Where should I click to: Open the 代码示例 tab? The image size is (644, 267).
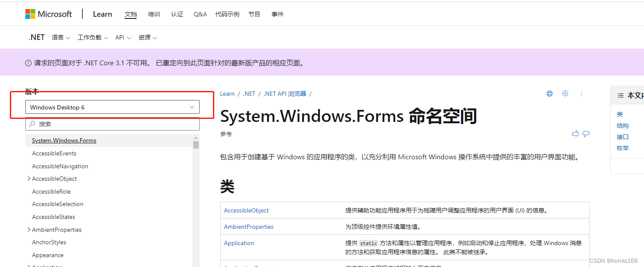click(228, 14)
